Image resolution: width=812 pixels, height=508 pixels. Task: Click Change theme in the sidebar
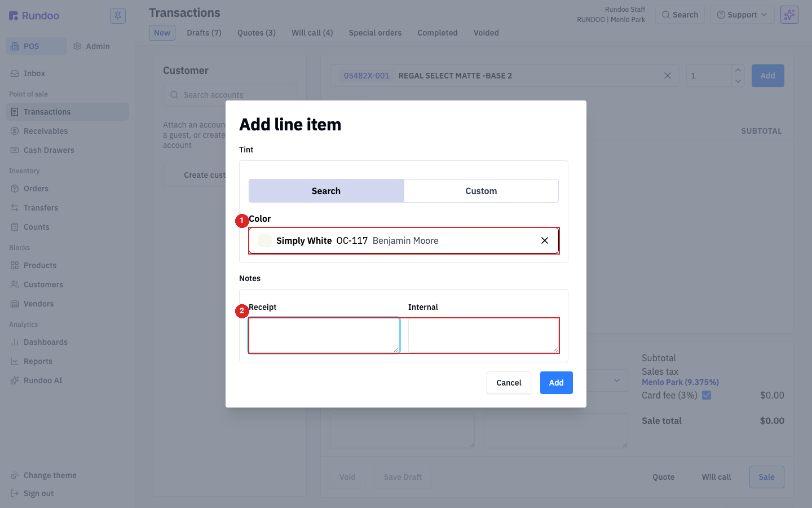(67, 475)
